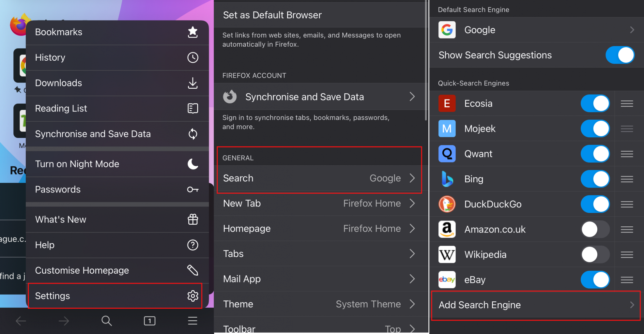Click the What's New gift icon
The height and width of the screenshot is (334, 644).
click(193, 219)
